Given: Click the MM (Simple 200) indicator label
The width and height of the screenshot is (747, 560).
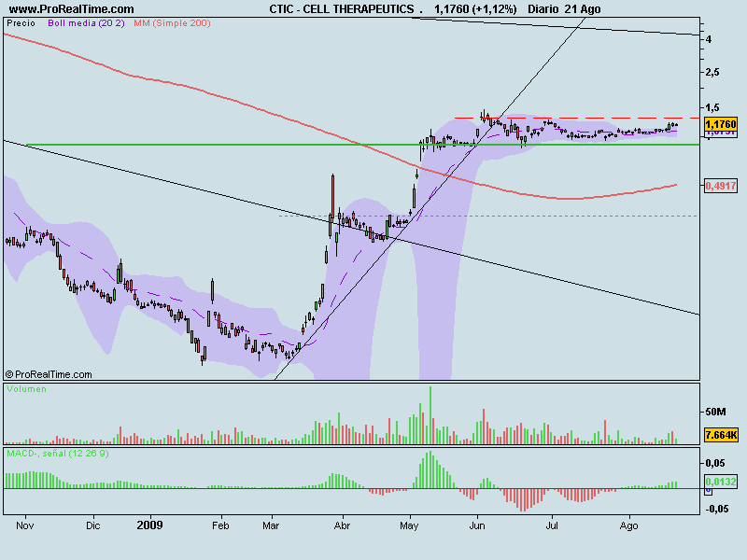Looking at the screenshot, I should click(172, 23).
